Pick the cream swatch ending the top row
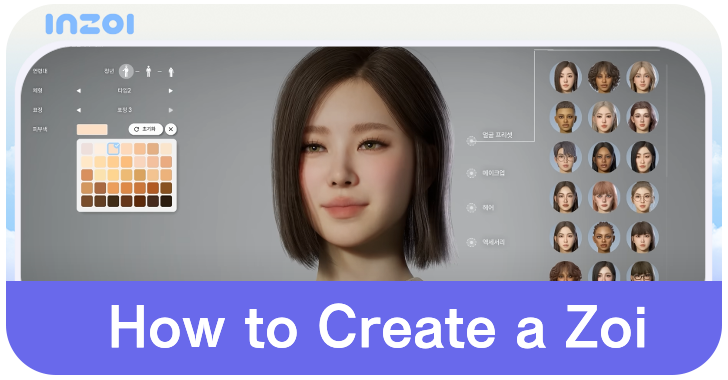Image resolution: width=728 pixels, height=380 pixels. tap(166, 149)
